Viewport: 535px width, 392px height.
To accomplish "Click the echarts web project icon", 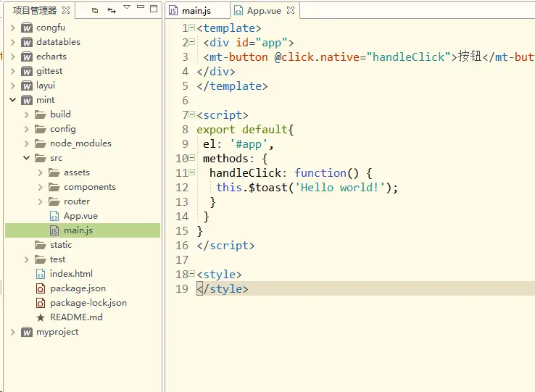I will tap(27, 57).
